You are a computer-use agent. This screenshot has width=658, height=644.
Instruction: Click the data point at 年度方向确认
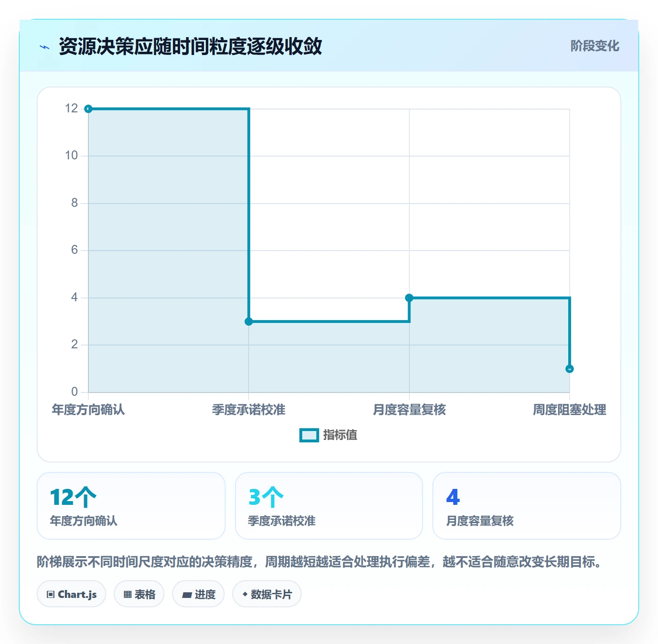[88, 109]
